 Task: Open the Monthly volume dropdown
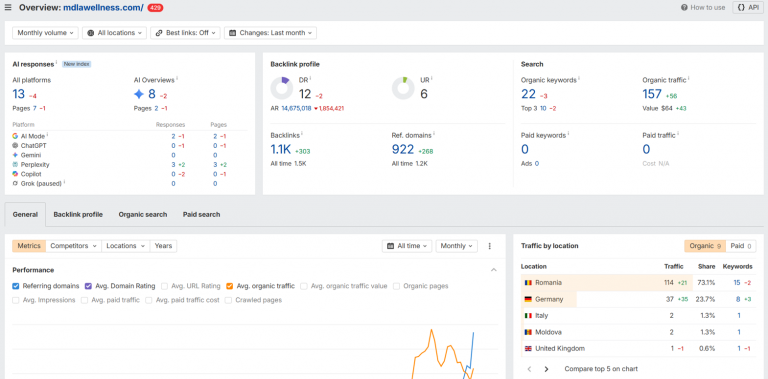pos(45,33)
